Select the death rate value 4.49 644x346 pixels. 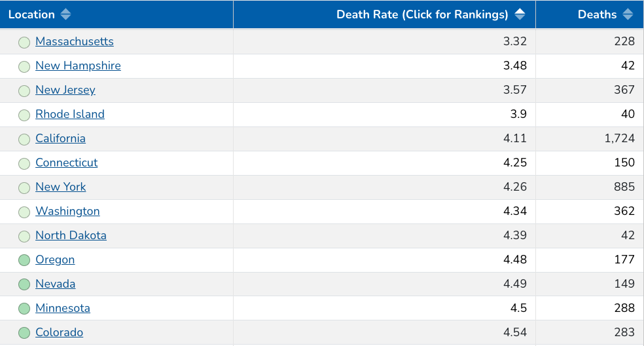(x=515, y=284)
